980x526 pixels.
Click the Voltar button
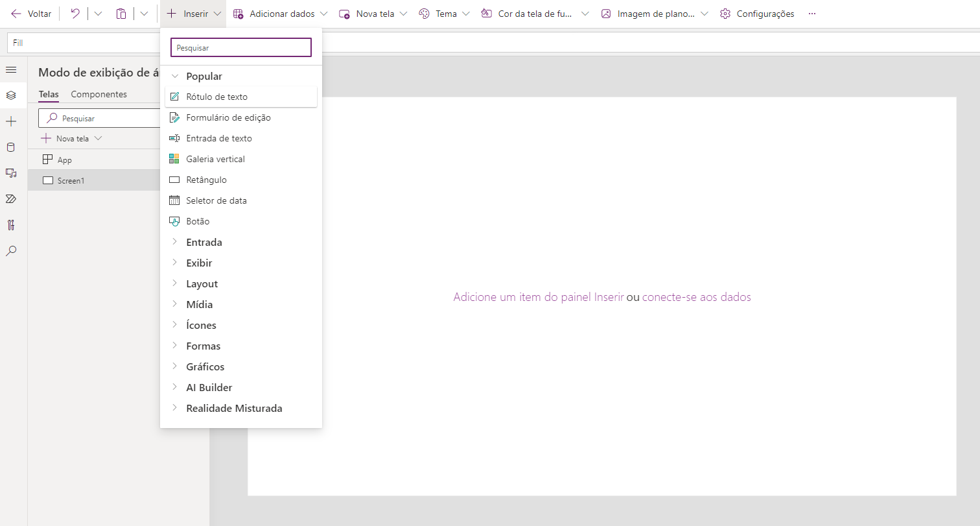[x=31, y=14]
